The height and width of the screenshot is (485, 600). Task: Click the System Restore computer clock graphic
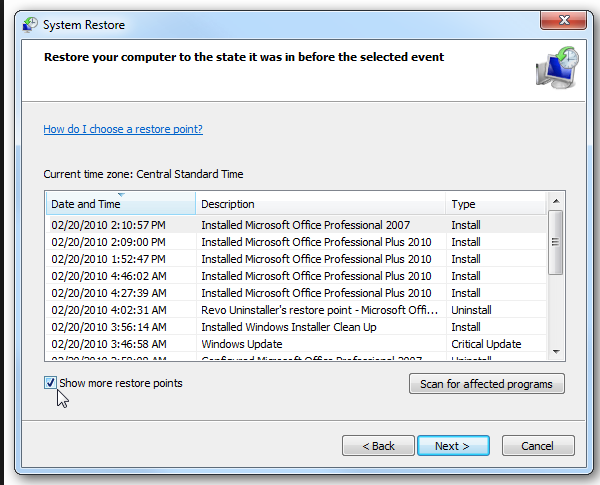coord(557,68)
